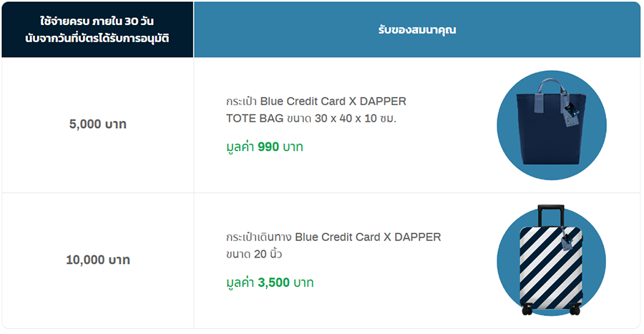Screen dimensions: 644x334
Task: Click the suitcase's left wheel
Action: click(527, 310)
